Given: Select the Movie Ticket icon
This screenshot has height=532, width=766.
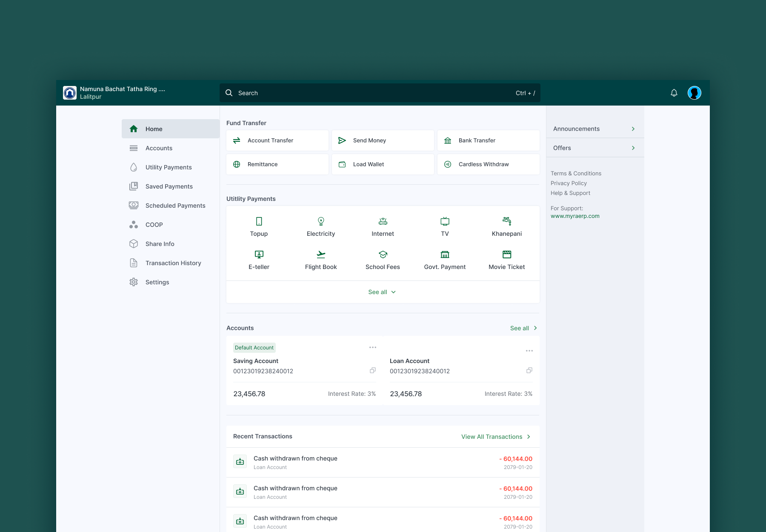Looking at the screenshot, I should click(507, 255).
